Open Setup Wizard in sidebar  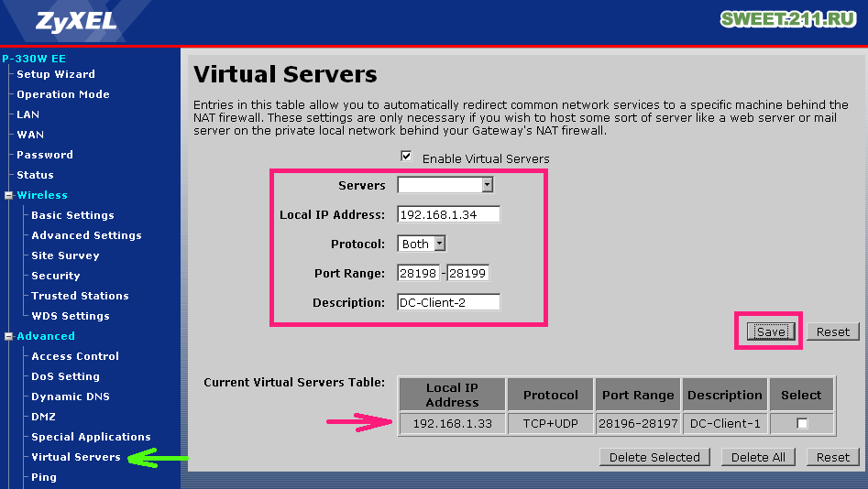56,74
